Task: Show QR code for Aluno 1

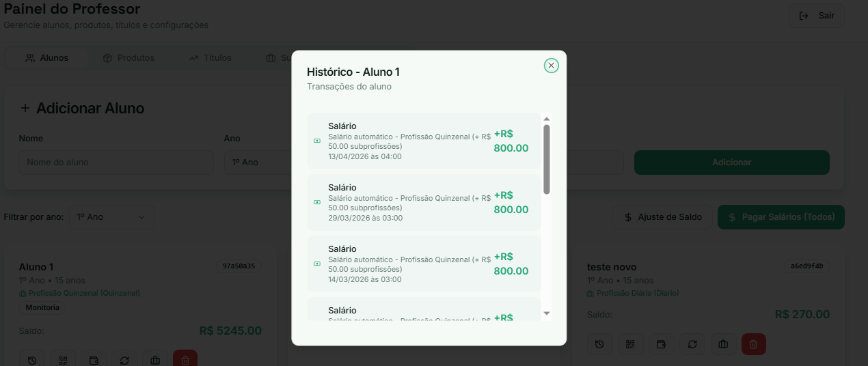Action: pos(63,360)
